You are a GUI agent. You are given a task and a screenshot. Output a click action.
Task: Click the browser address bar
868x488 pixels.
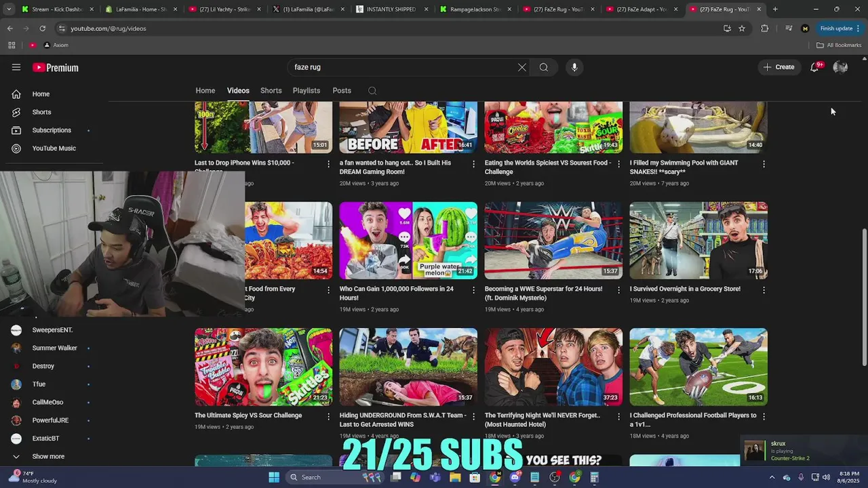387,28
